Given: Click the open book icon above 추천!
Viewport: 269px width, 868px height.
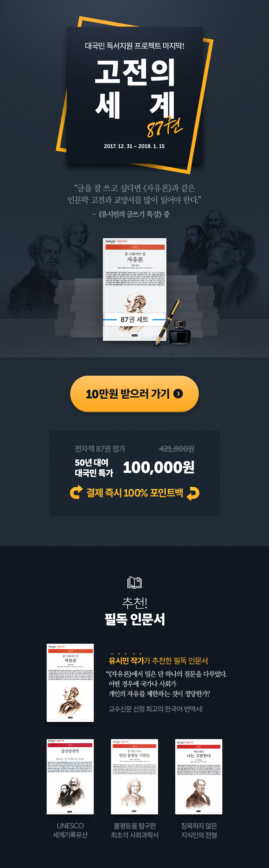Looking at the screenshot, I should pos(134,582).
